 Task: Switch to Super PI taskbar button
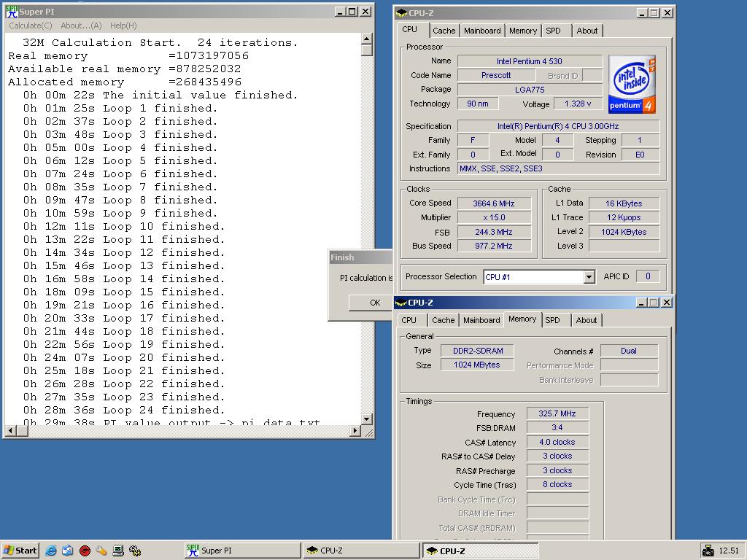point(241,551)
